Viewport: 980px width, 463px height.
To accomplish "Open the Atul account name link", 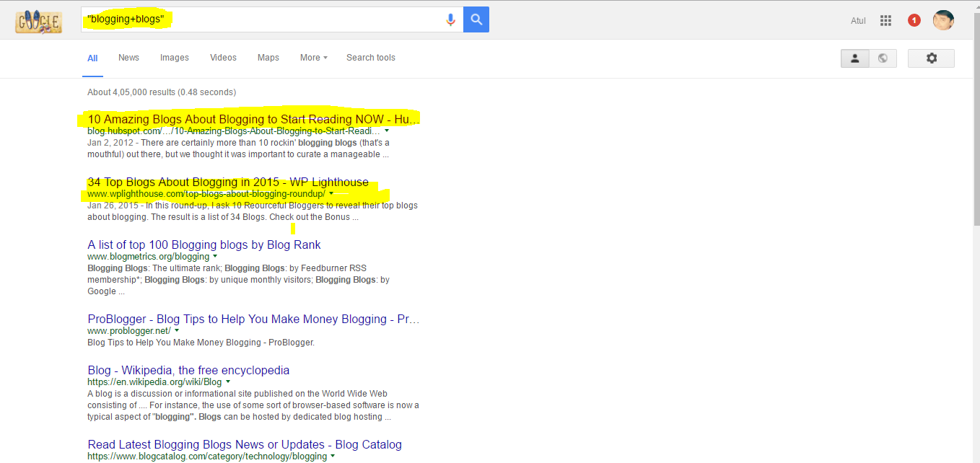I will point(858,21).
